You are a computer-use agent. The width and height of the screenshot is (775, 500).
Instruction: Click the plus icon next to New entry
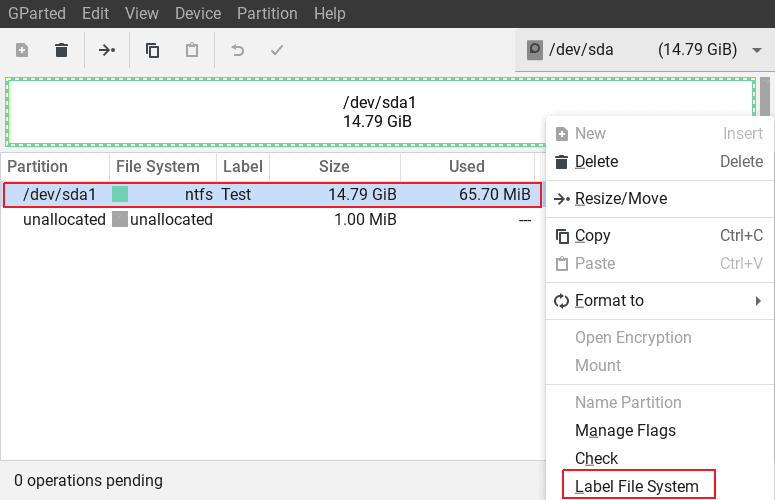(562, 134)
